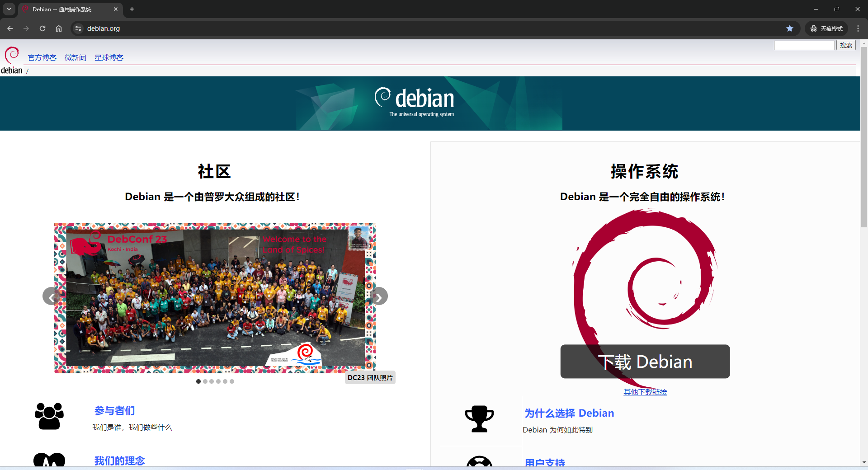Screen dimensions: 868x470
Task: Open the tab search dropdown arrow
Action: (x=9, y=9)
